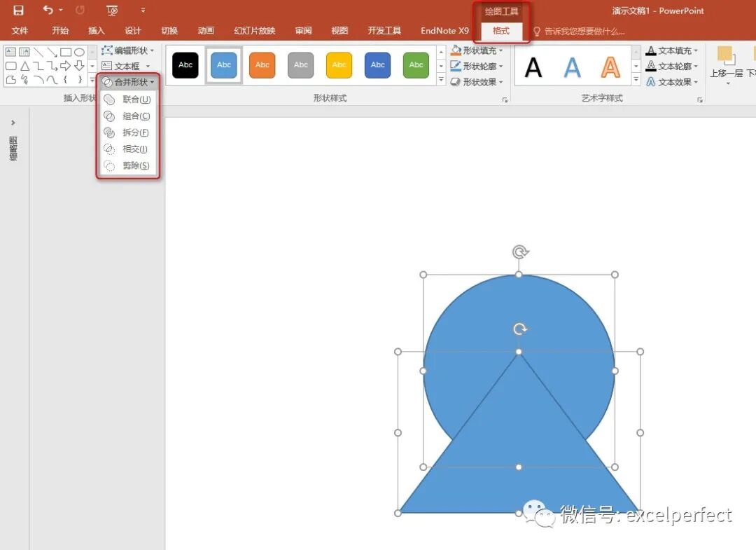Choose 剪除(S) from merge shapes menu

coord(127,165)
